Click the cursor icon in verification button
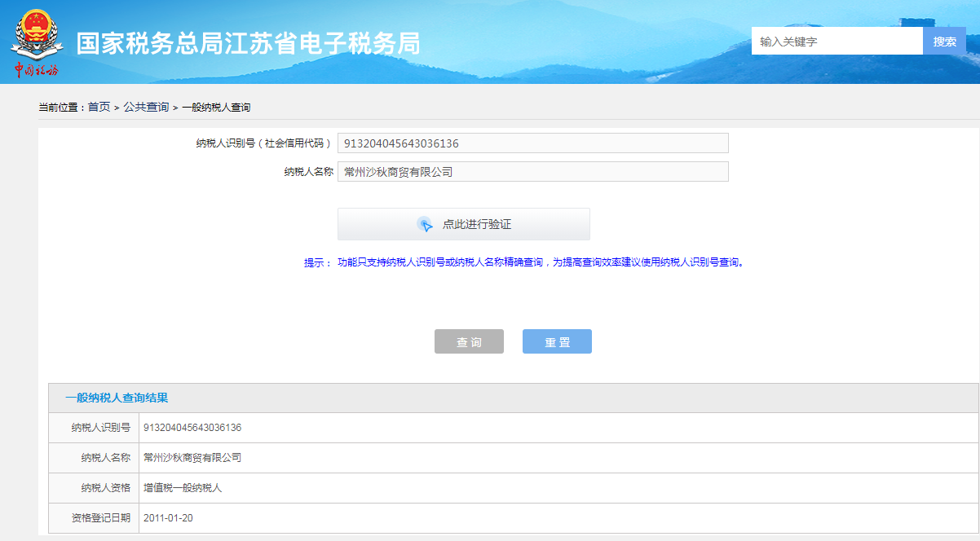Image resolution: width=980 pixels, height=541 pixels. pos(425,225)
